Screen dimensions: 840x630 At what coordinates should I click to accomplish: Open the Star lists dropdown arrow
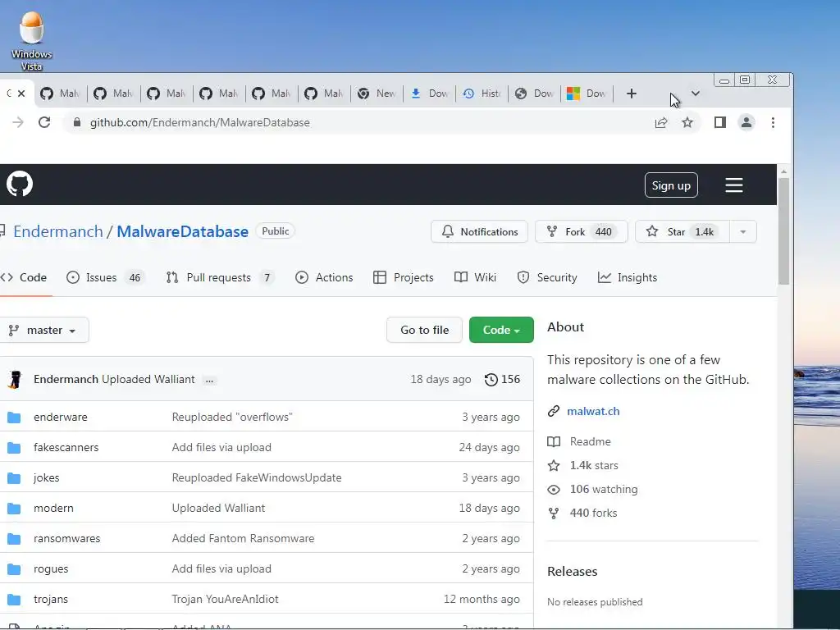tap(743, 232)
